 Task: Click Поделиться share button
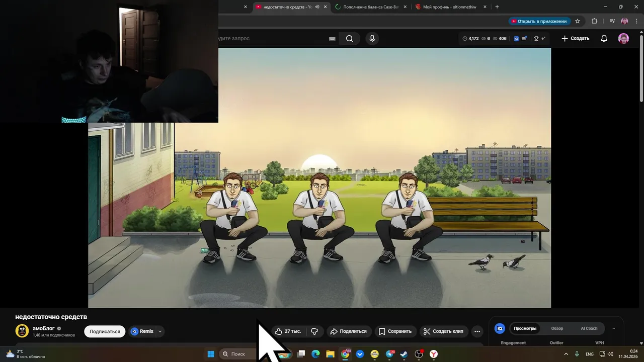[349, 331]
